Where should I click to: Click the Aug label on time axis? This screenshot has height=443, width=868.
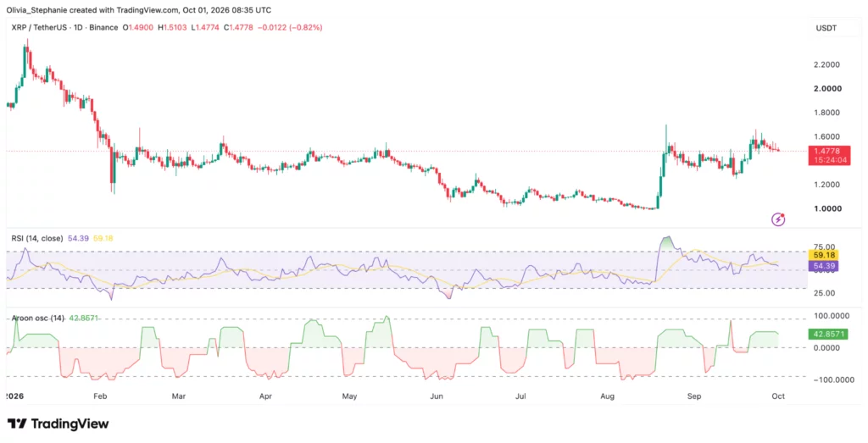(x=607, y=396)
